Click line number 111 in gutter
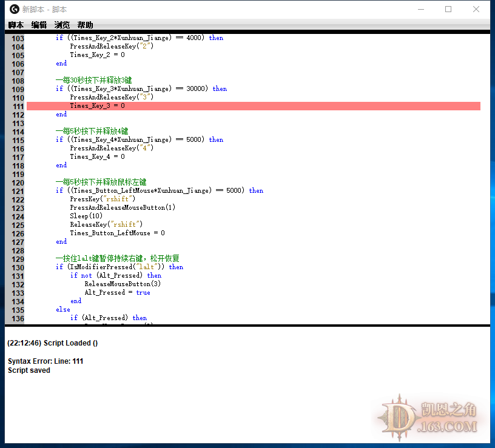Image resolution: width=495 pixels, height=448 pixels. tap(18, 107)
